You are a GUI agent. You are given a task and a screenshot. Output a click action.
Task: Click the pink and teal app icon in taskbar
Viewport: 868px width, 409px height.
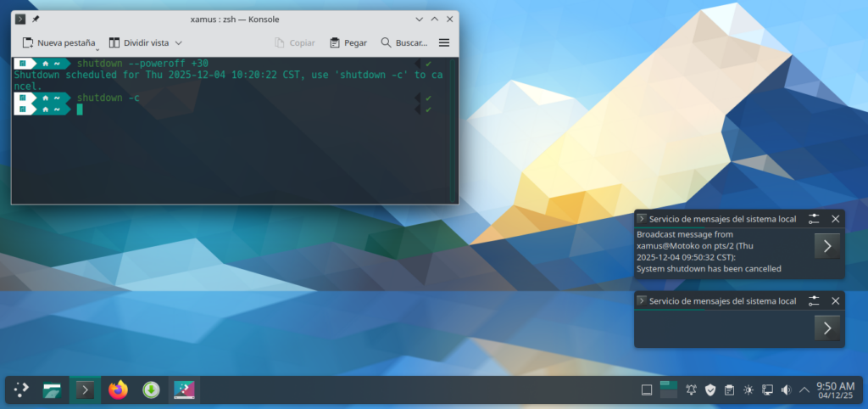[x=184, y=390]
